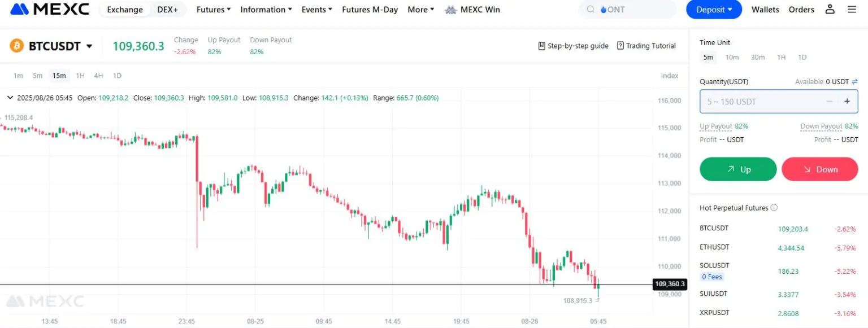868x328 pixels.
Task: Switch to the DEX+ tab
Action: click(167, 10)
